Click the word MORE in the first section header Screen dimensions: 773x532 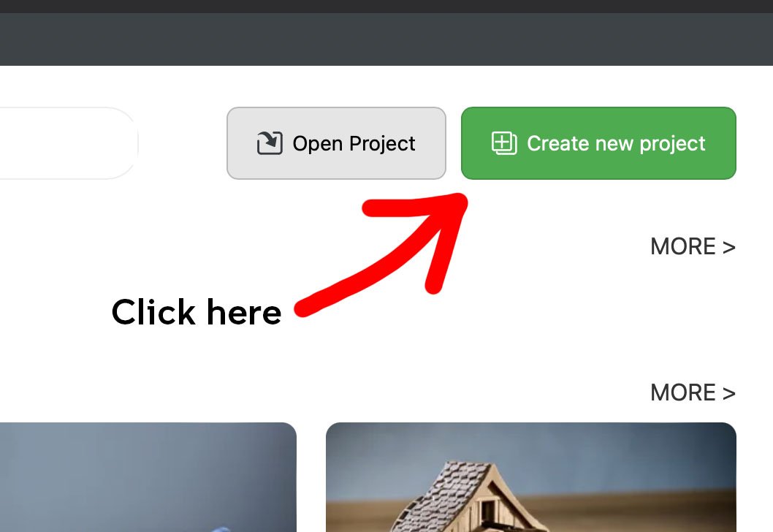pos(683,246)
